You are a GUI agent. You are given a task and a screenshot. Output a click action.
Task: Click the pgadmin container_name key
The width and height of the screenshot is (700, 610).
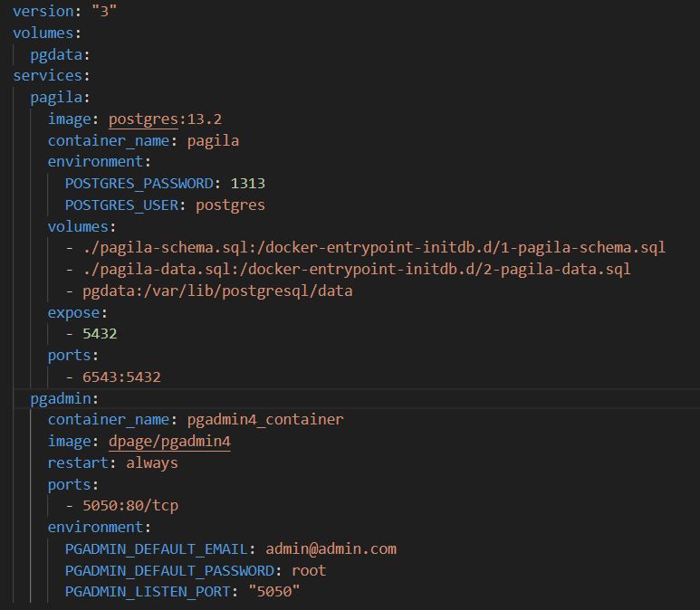click(x=109, y=419)
